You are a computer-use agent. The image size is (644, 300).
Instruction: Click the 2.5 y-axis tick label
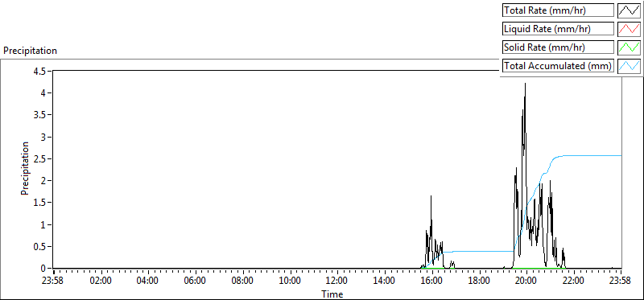point(39,158)
